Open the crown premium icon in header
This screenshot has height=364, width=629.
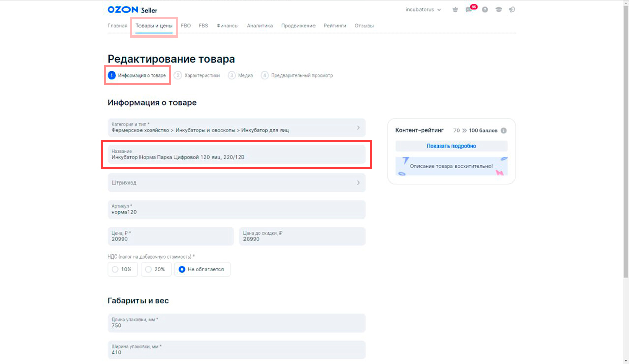(x=456, y=10)
